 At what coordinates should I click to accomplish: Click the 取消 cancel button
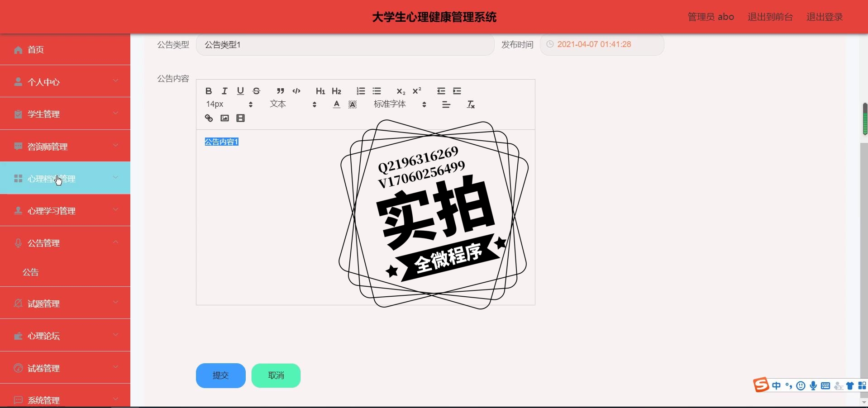pos(276,375)
